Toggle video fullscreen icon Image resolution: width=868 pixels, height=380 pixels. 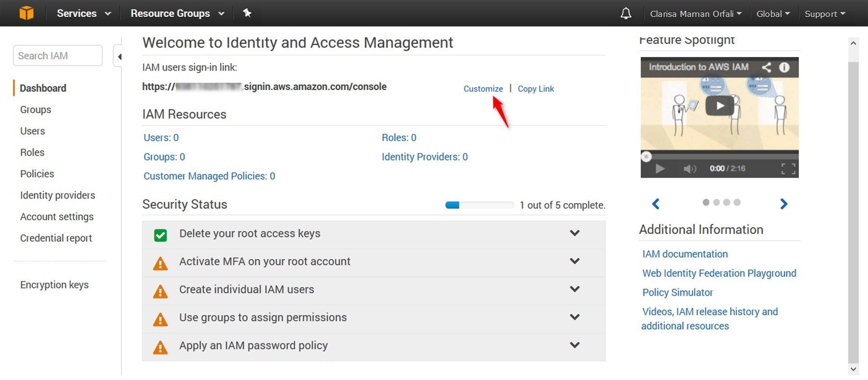(788, 169)
